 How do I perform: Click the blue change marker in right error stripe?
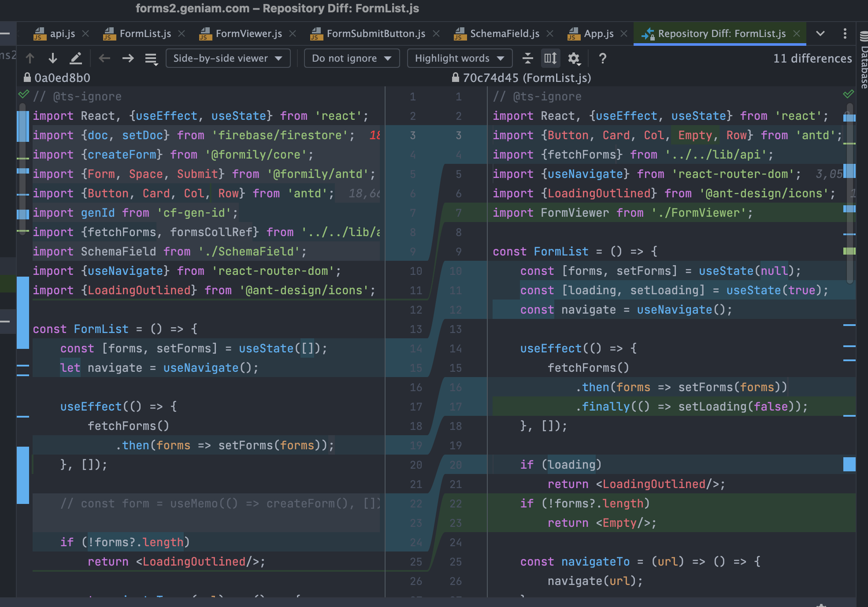pyautogui.click(x=849, y=464)
